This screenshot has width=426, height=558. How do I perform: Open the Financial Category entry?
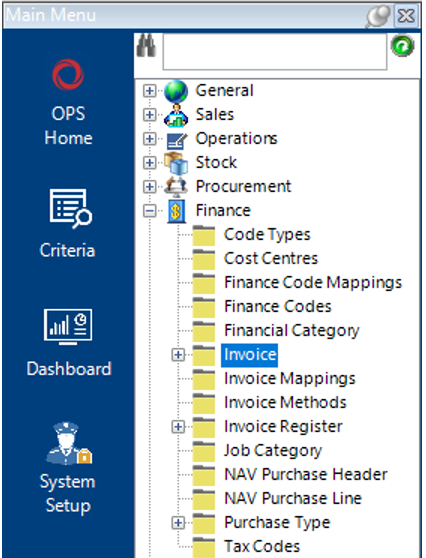[292, 331]
